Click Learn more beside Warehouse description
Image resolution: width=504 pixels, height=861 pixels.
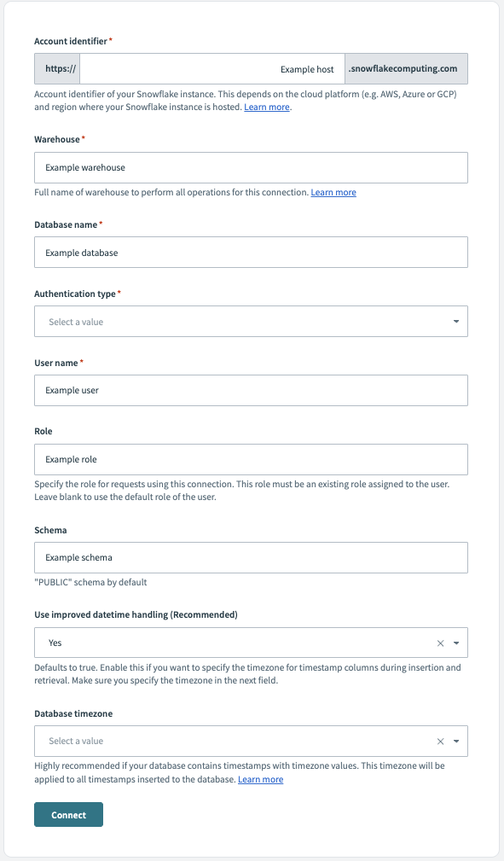333,192
